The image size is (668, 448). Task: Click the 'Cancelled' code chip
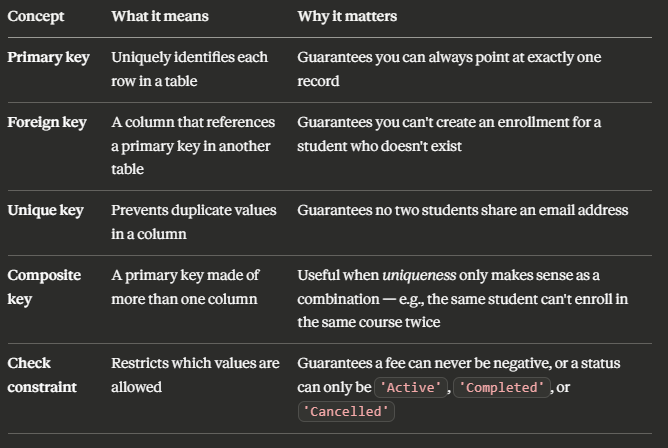[346, 411]
